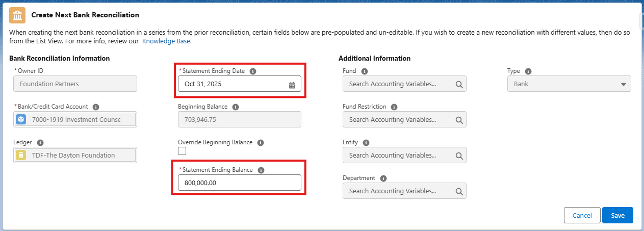Open the Fund Restriction lookup field
The height and width of the screenshot is (231, 644).
[399, 120]
